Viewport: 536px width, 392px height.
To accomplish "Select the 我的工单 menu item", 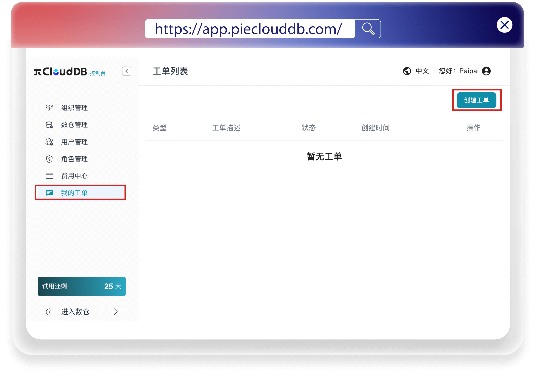I will (x=74, y=193).
